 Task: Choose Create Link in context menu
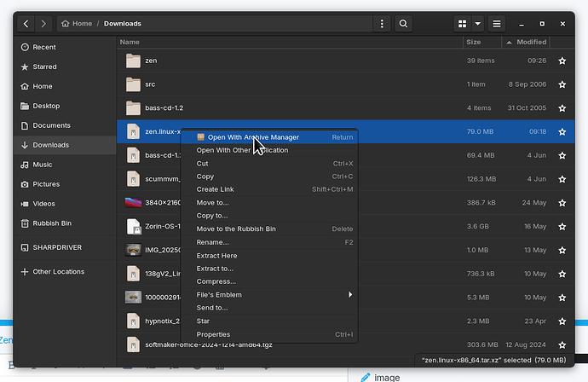point(269,189)
